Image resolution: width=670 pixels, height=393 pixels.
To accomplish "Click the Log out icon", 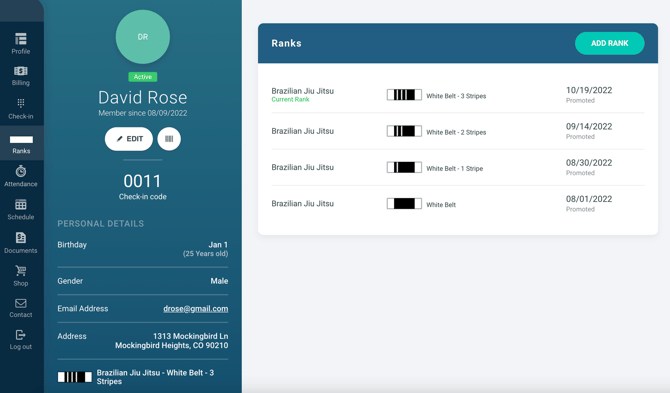I will [21, 335].
